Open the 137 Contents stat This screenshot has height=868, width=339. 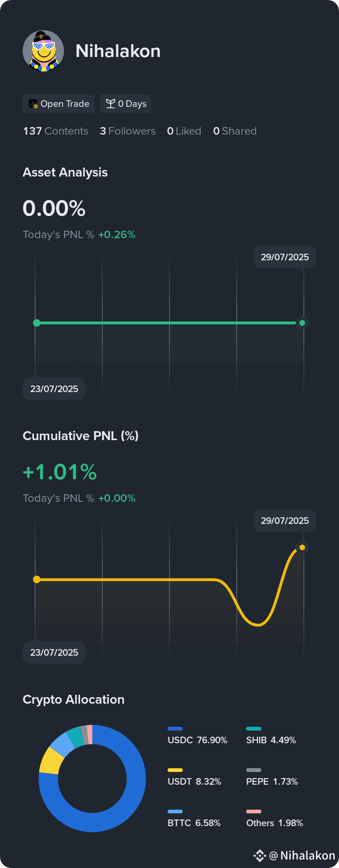tap(56, 131)
